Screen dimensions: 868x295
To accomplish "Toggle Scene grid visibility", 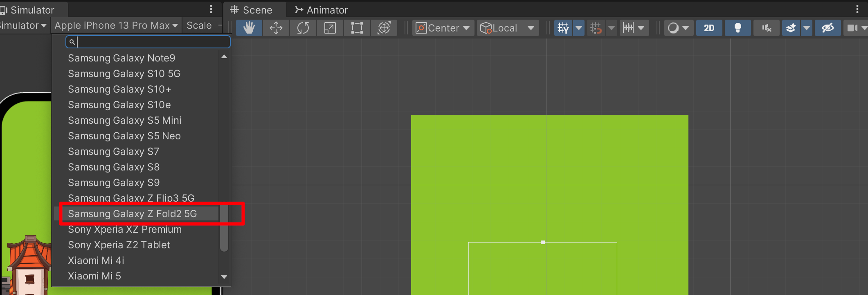I will click(x=563, y=28).
